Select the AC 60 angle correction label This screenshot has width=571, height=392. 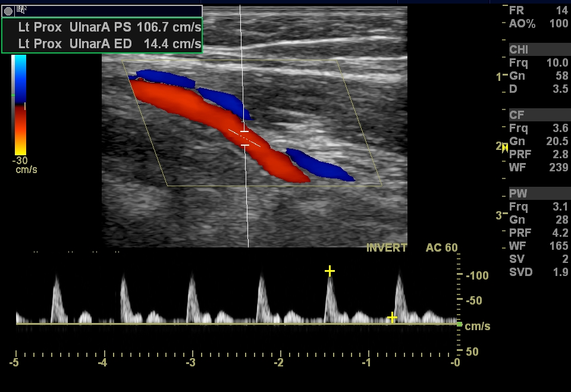(x=442, y=248)
